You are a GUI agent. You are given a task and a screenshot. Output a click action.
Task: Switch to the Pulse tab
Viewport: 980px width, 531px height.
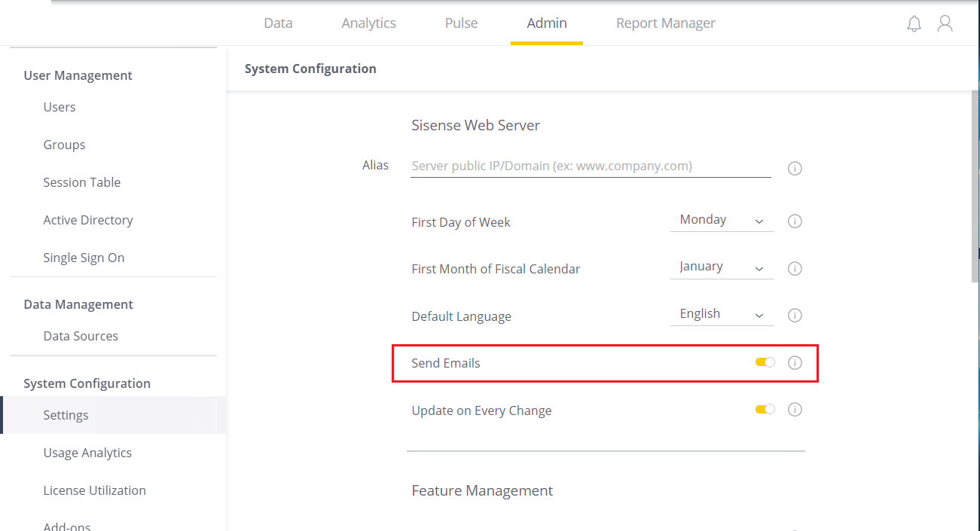point(461,23)
